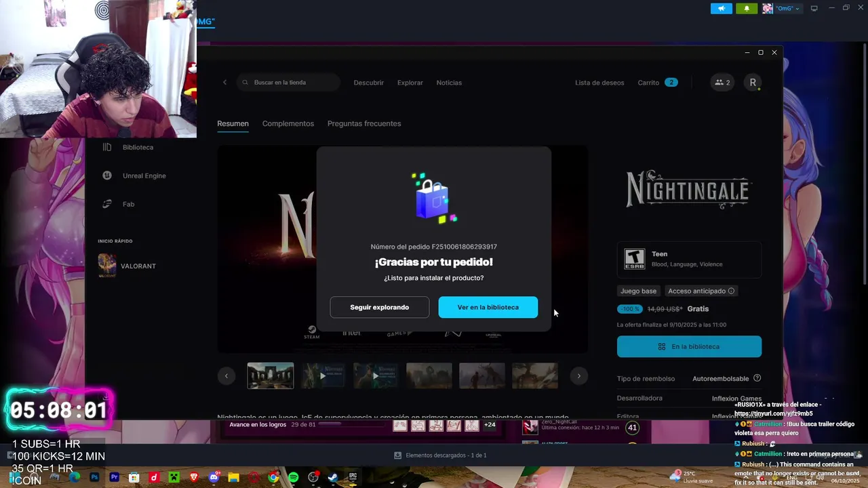868x488 pixels.
Task: Show next screenshots with right carousel arrow
Action: (x=578, y=375)
